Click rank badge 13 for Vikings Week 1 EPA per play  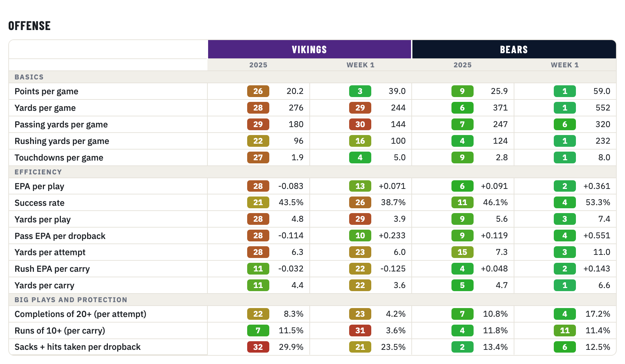tap(360, 186)
